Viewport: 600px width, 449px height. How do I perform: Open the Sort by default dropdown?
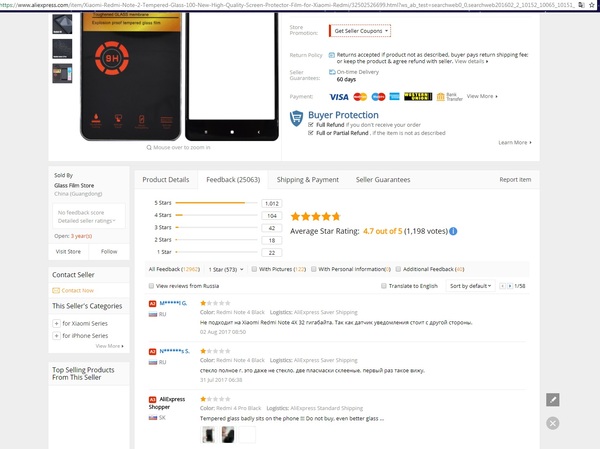click(470, 286)
